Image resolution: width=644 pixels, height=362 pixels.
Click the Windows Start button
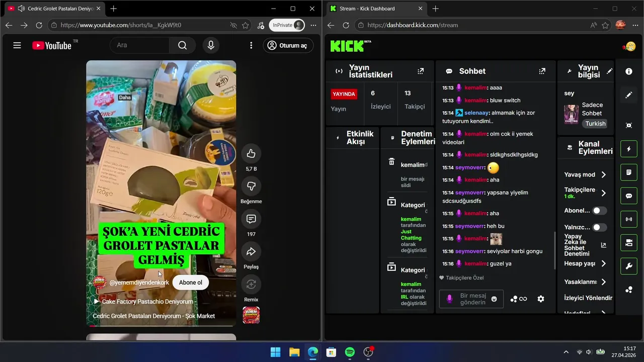click(x=276, y=352)
